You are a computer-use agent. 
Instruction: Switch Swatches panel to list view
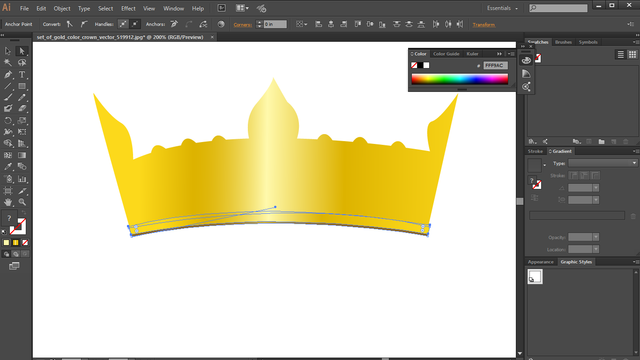620,55
